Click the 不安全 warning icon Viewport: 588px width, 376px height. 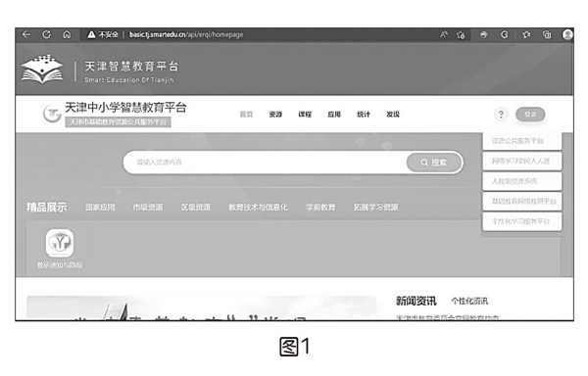click(x=91, y=35)
